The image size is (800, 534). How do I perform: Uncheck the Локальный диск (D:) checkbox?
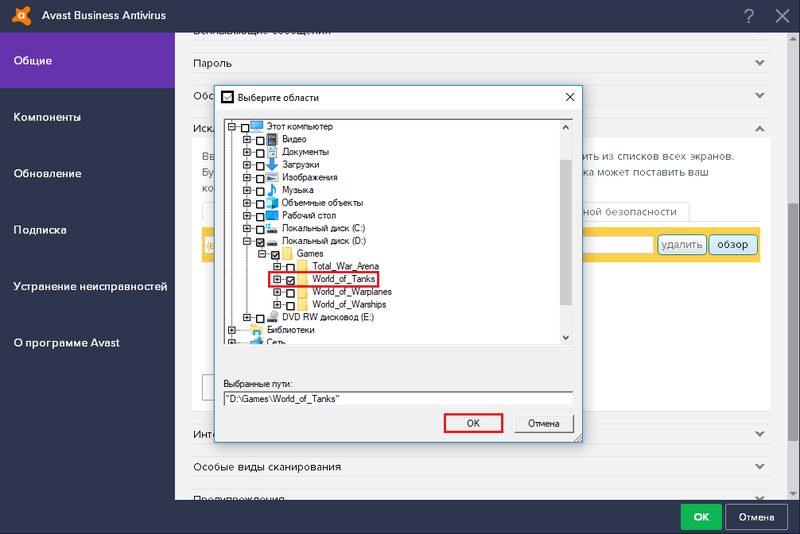click(260, 242)
